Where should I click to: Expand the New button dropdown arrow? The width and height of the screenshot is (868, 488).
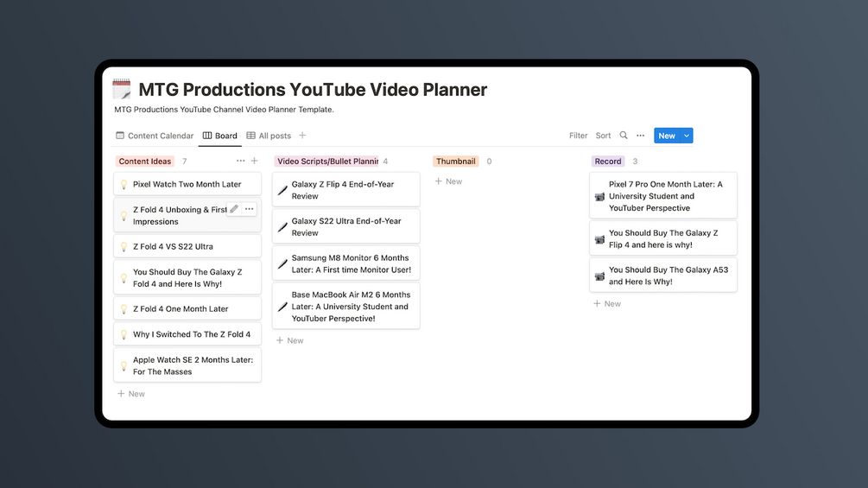(x=687, y=136)
